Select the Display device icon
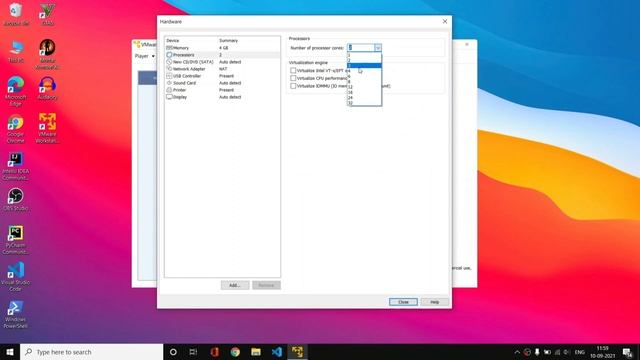This screenshot has width=640, height=360. point(169,97)
